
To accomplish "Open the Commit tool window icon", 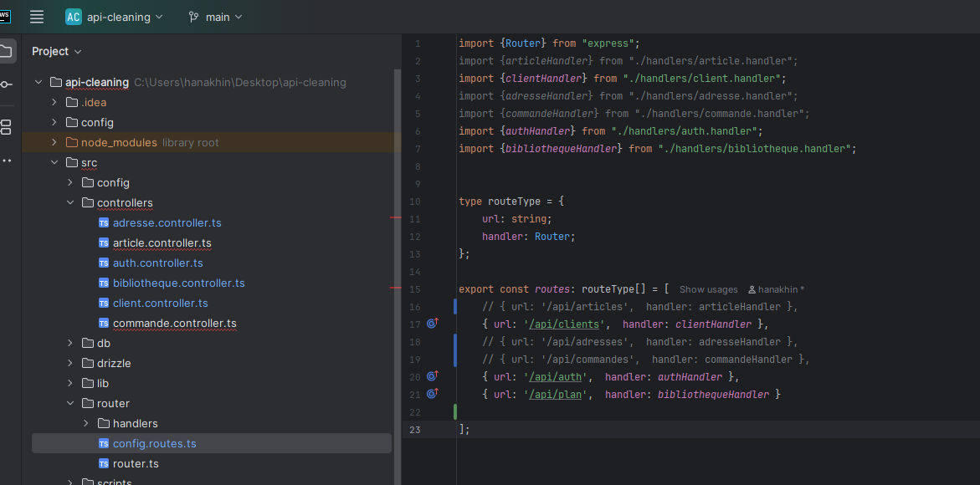I will pyautogui.click(x=6, y=84).
